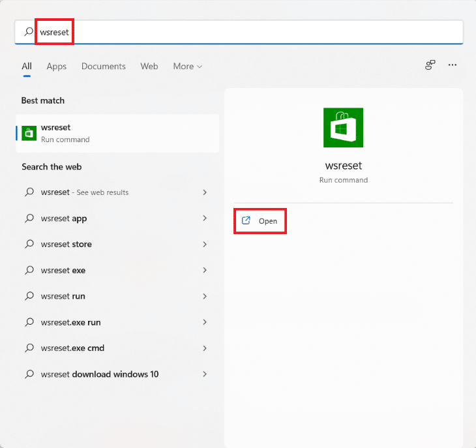Select the Web filter tab
This screenshot has width=476, height=448.
pyautogui.click(x=149, y=67)
